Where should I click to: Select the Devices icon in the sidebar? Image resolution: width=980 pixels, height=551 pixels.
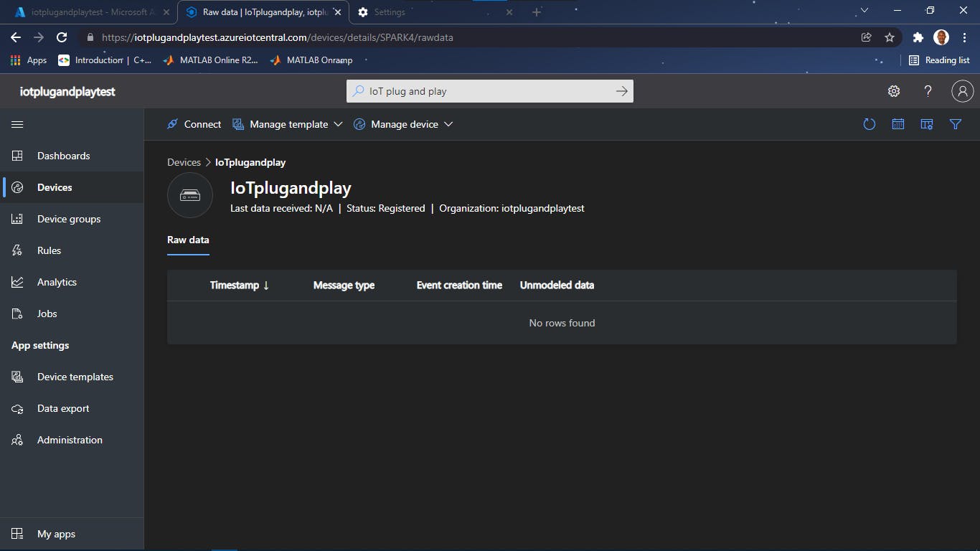click(x=17, y=187)
